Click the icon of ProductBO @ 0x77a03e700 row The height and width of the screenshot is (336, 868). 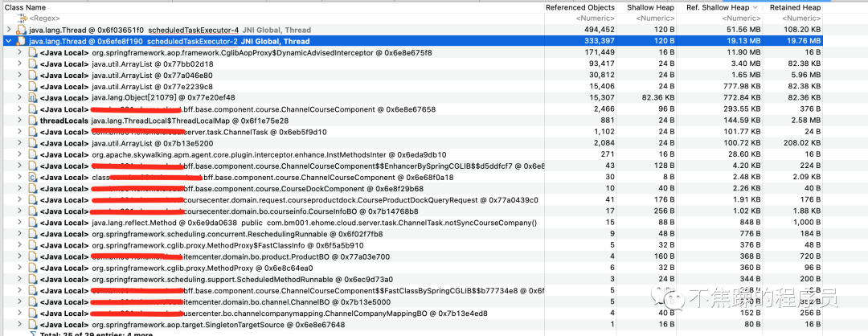coord(33,256)
